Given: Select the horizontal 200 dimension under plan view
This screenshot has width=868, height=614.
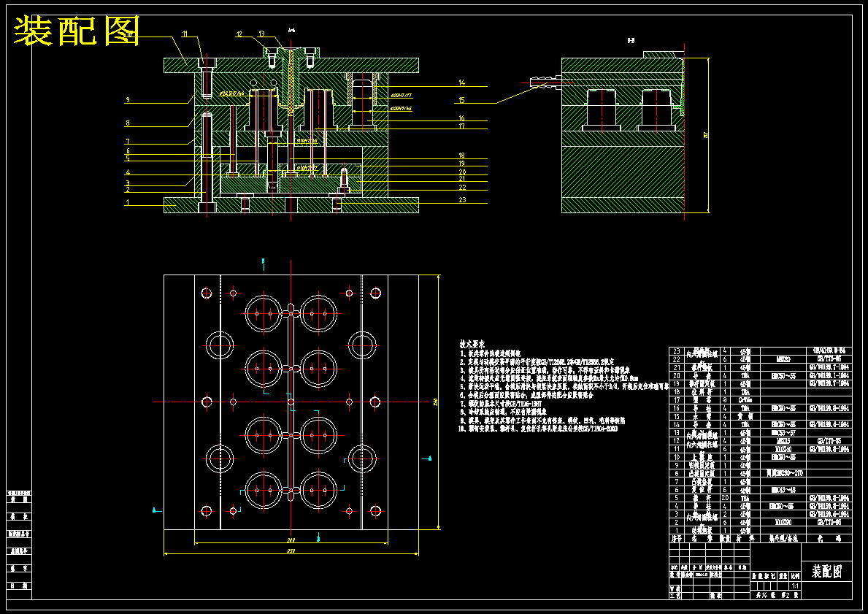Looking at the screenshot, I should (291, 540).
